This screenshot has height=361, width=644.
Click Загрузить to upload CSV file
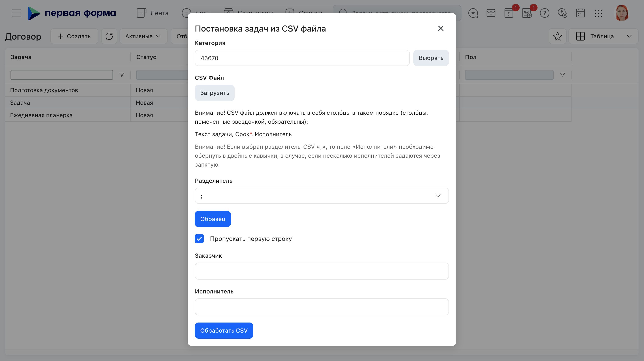(x=215, y=93)
